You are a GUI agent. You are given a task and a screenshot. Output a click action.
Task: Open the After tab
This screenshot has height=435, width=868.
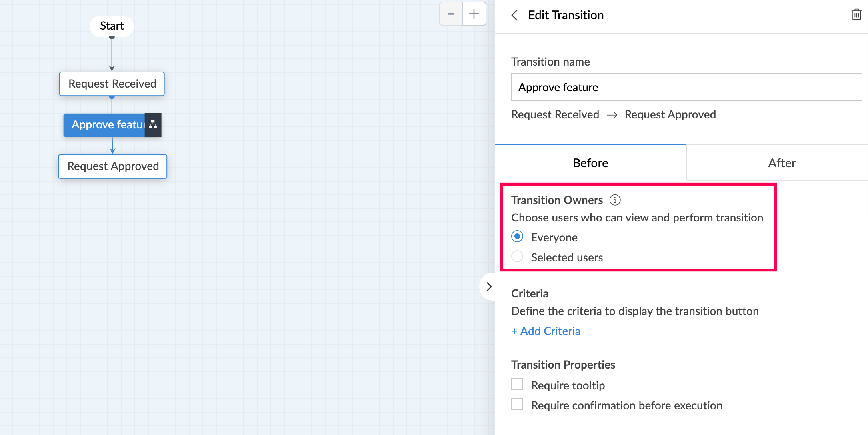pyautogui.click(x=782, y=163)
